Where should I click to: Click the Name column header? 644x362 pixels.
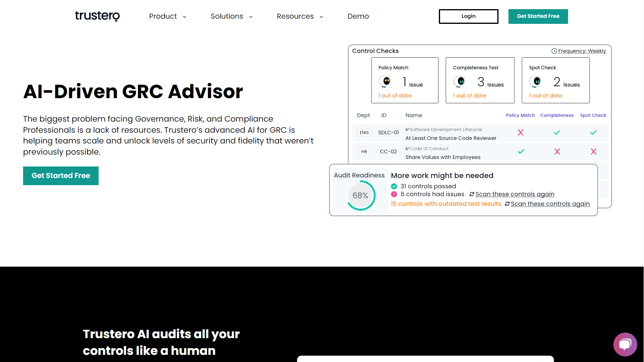(x=414, y=115)
